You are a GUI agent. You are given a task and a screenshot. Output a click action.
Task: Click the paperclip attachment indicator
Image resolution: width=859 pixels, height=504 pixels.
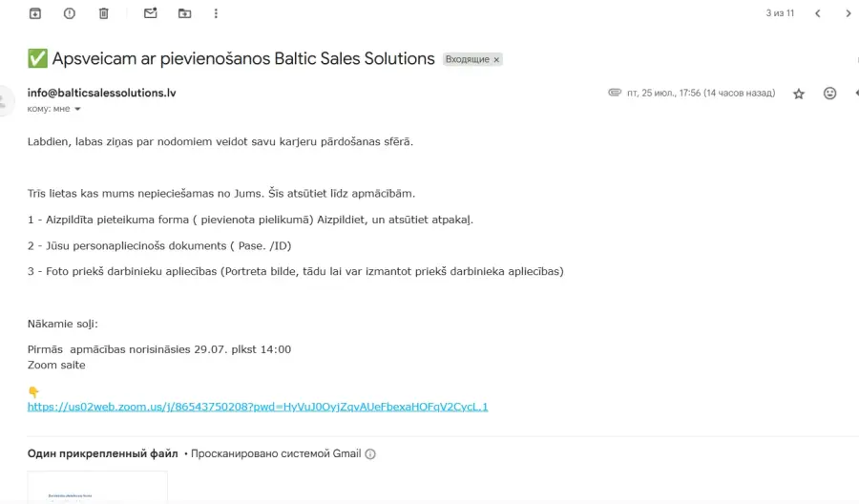coord(615,93)
